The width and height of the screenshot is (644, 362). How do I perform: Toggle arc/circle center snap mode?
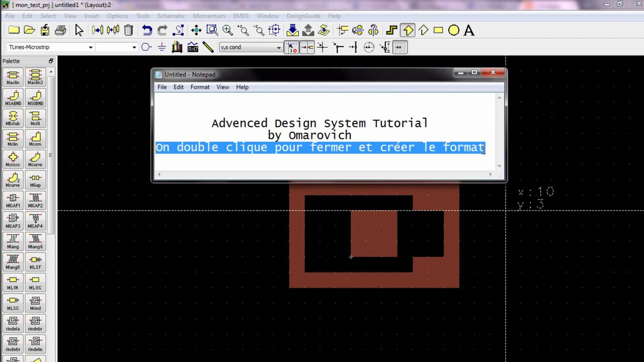[x=369, y=47]
